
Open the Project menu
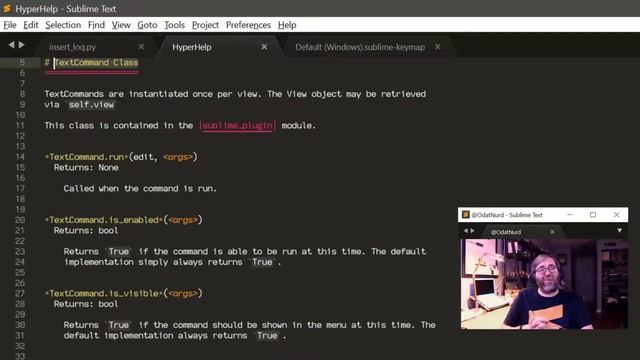205,25
